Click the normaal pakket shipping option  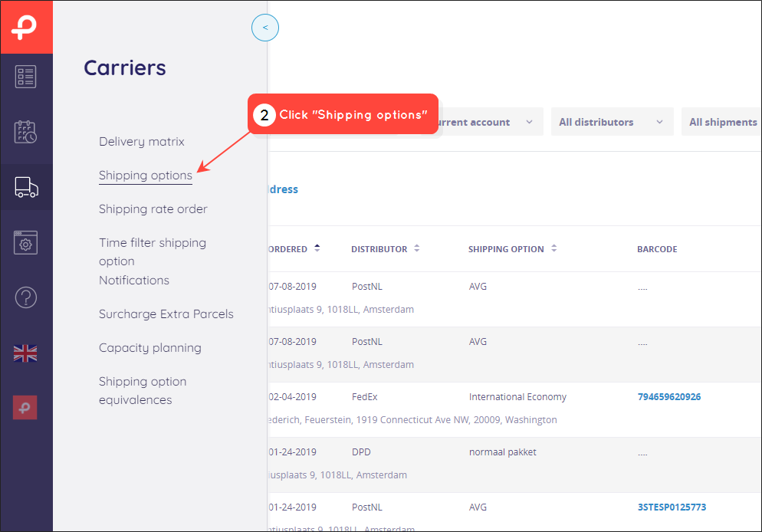(502, 452)
